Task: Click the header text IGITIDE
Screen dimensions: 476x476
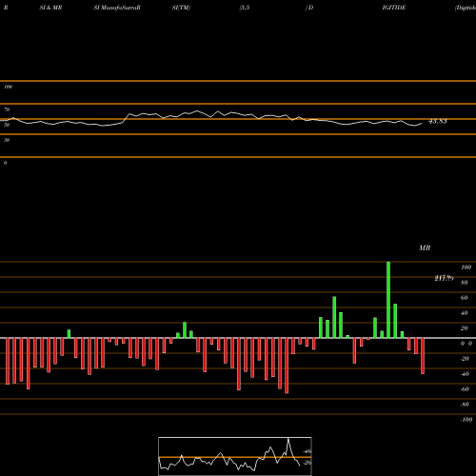Action: point(394,8)
